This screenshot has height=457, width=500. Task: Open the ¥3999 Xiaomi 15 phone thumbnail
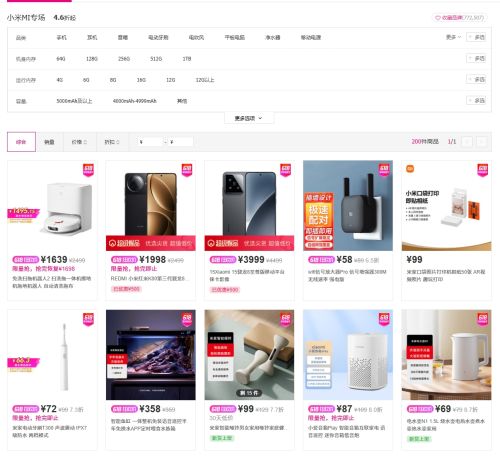click(249, 205)
